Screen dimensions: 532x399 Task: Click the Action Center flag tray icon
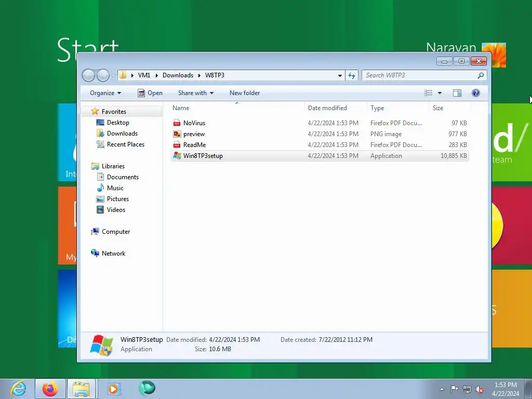454,389
